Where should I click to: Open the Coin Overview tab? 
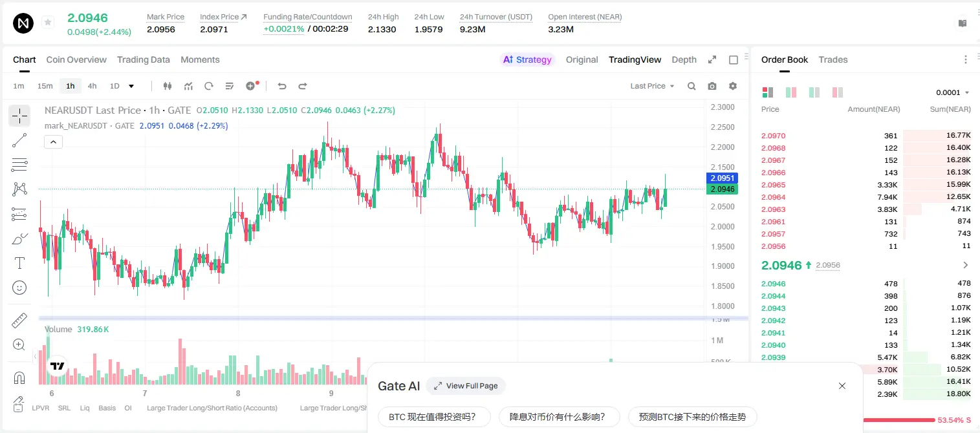[76, 59]
